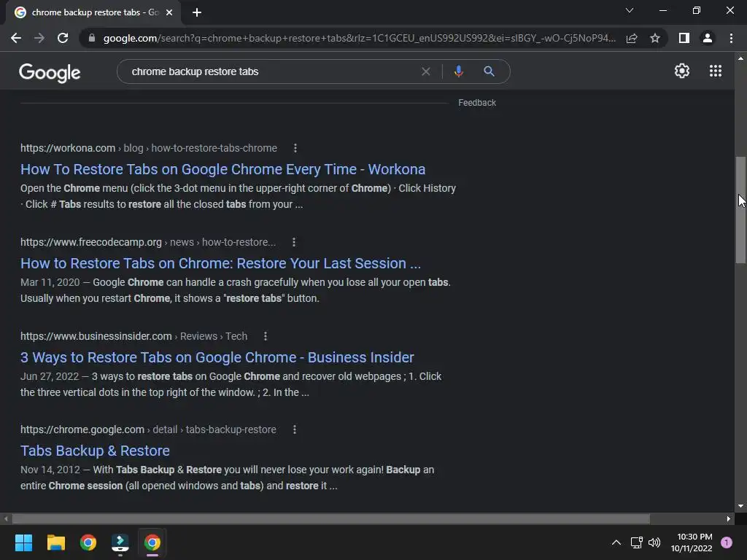Click the workona.com breadcrumb URL

149,148
